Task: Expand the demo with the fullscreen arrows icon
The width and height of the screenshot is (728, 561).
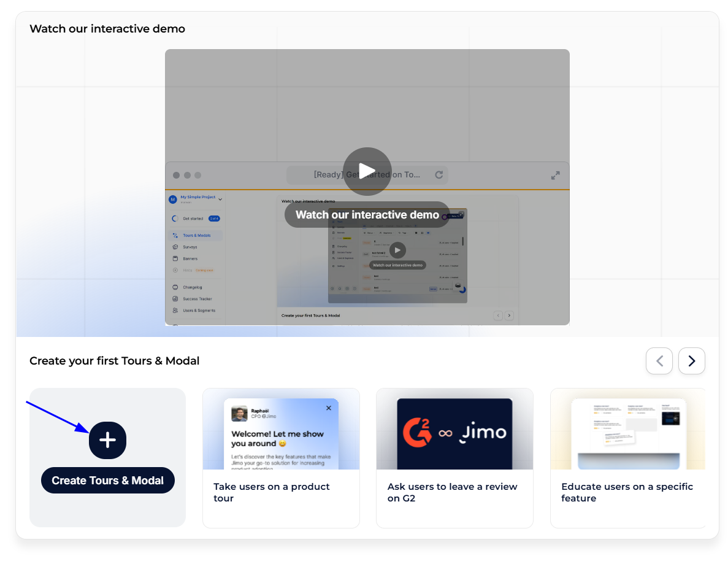Action: [555, 176]
